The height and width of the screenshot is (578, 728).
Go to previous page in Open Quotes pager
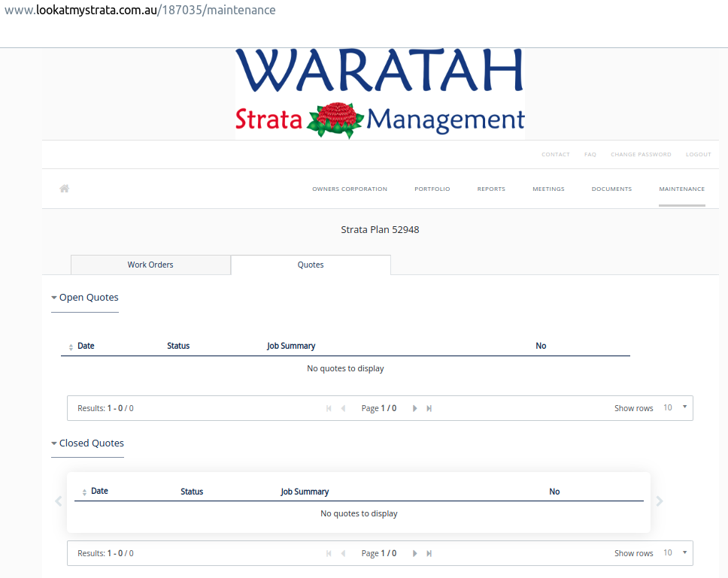(343, 408)
